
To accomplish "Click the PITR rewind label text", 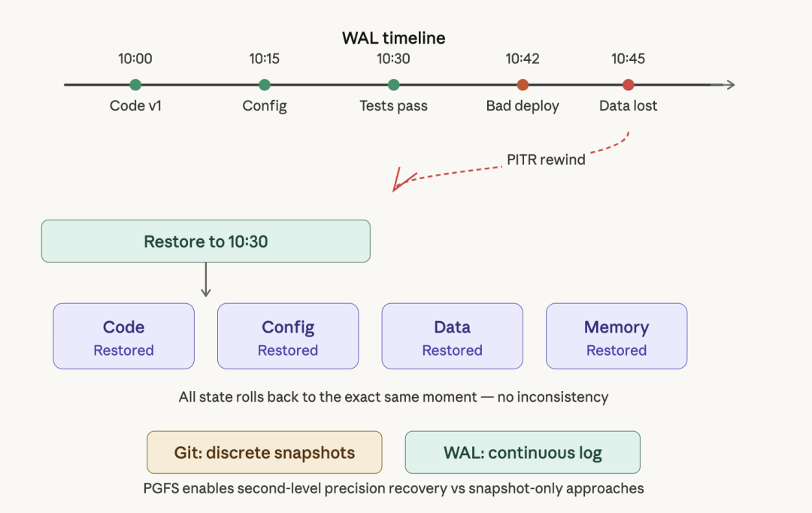I will pos(546,159).
